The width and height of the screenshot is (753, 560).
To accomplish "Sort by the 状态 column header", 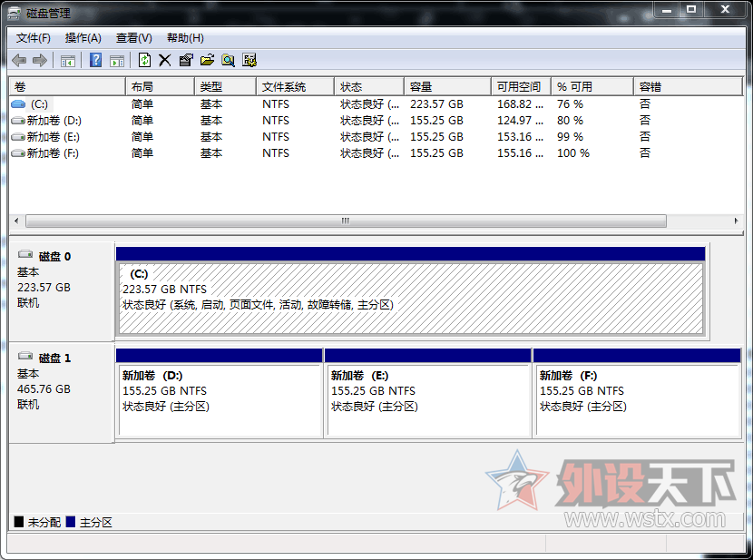I will tap(369, 87).
